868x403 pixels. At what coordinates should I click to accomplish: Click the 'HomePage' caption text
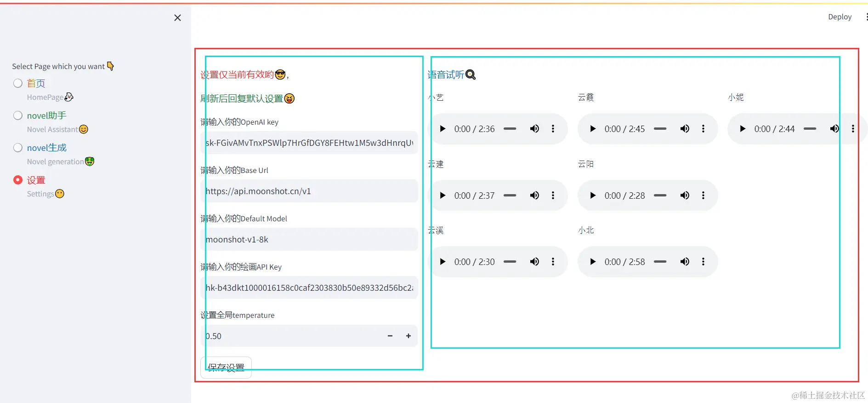[45, 97]
